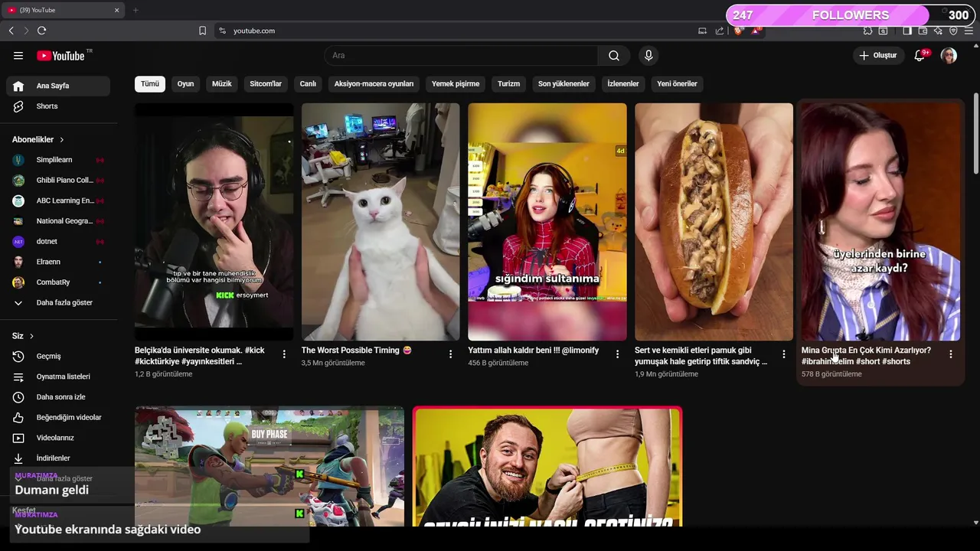Go to Ana Sayfa in sidebar
Image resolution: width=980 pixels, height=551 pixels.
(x=58, y=86)
